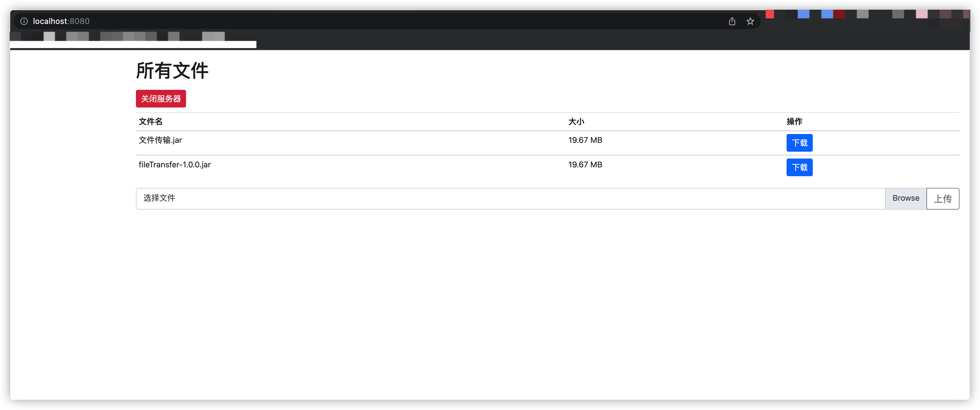Click the 所有文件 page heading
The height and width of the screenshot is (410, 980).
click(x=172, y=71)
